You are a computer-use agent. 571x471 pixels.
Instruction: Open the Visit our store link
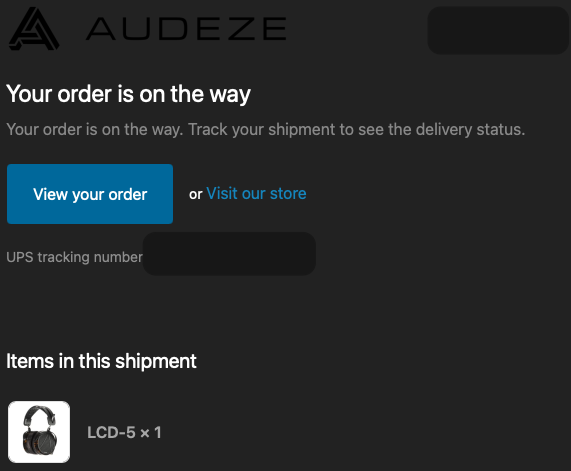pyautogui.click(x=256, y=193)
